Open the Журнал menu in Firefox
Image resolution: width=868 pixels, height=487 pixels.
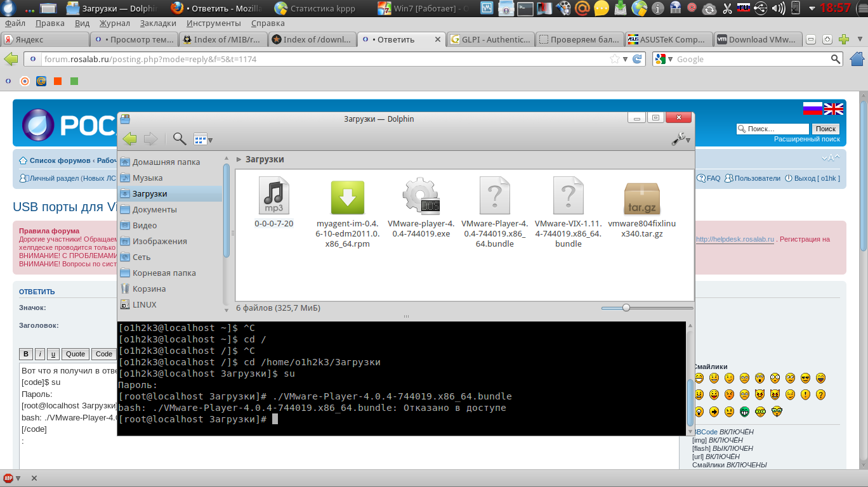pos(114,23)
